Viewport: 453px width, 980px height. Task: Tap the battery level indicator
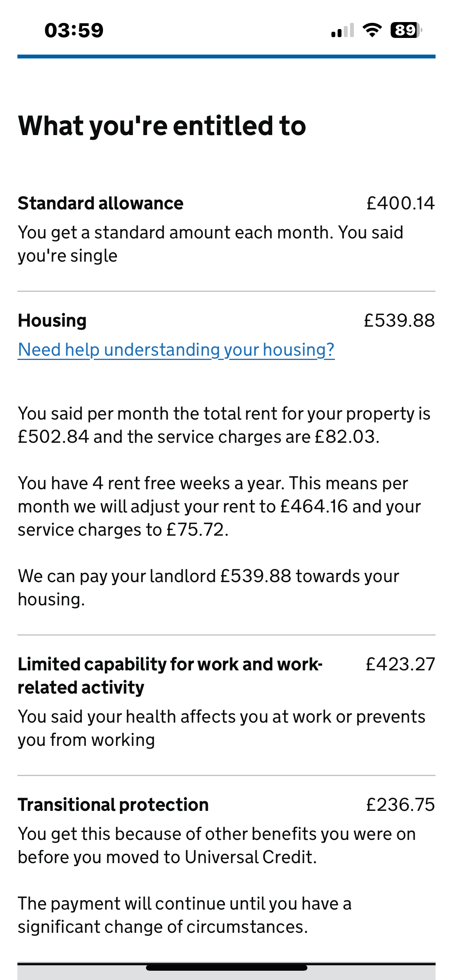click(x=406, y=30)
